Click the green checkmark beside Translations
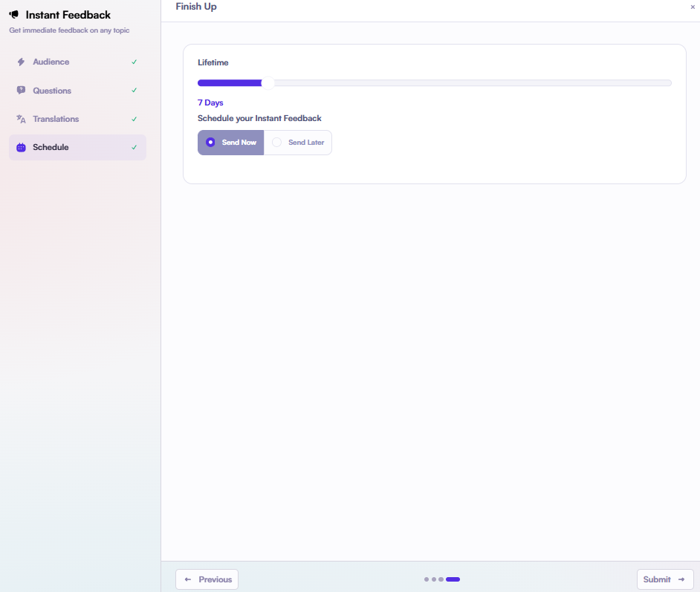The image size is (700, 592). (134, 119)
